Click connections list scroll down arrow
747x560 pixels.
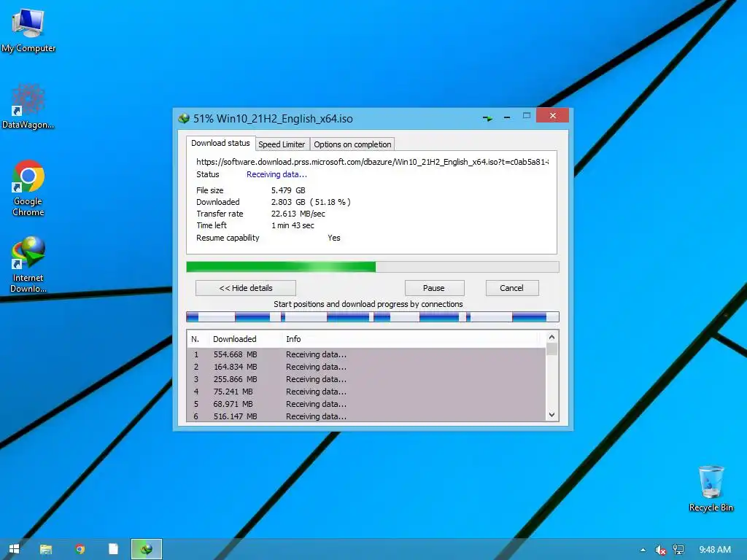[551, 415]
